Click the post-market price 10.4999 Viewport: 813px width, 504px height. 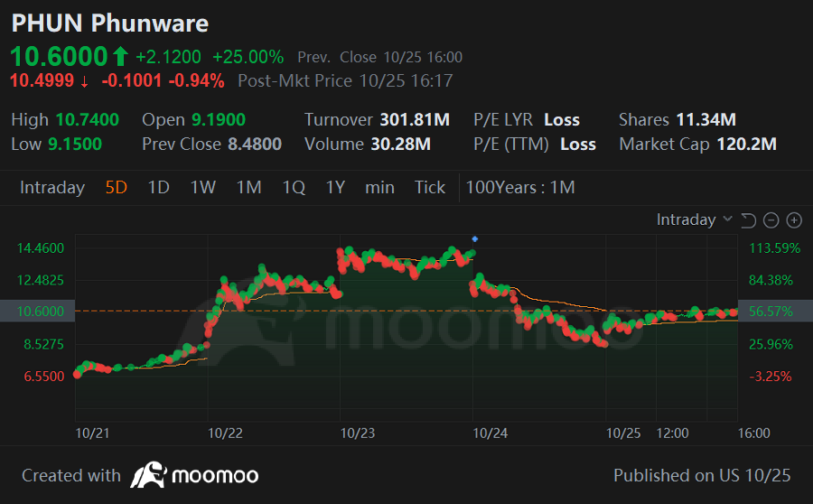pos(42,81)
